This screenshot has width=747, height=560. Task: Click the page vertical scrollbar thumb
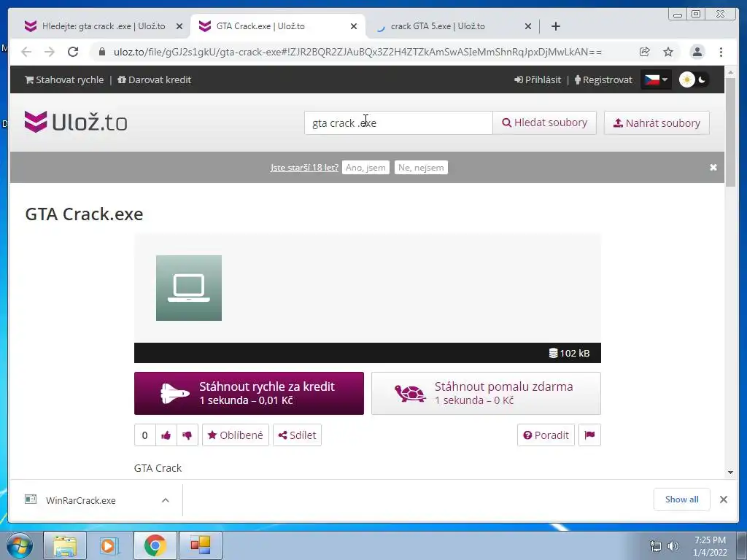coord(730,133)
